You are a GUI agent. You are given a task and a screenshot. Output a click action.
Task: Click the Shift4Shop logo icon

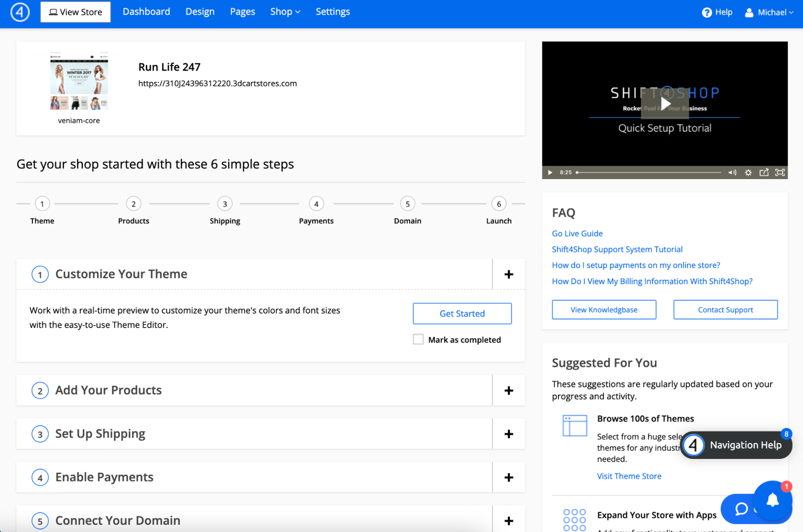pyautogui.click(x=20, y=12)
